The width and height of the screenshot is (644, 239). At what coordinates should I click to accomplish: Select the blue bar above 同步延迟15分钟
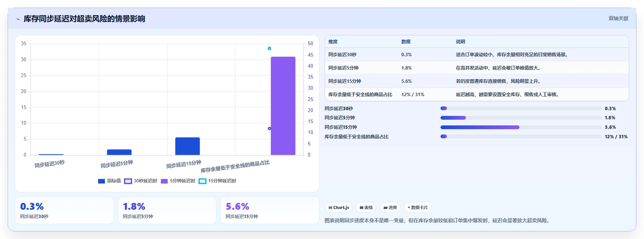[x=187, y=146]
